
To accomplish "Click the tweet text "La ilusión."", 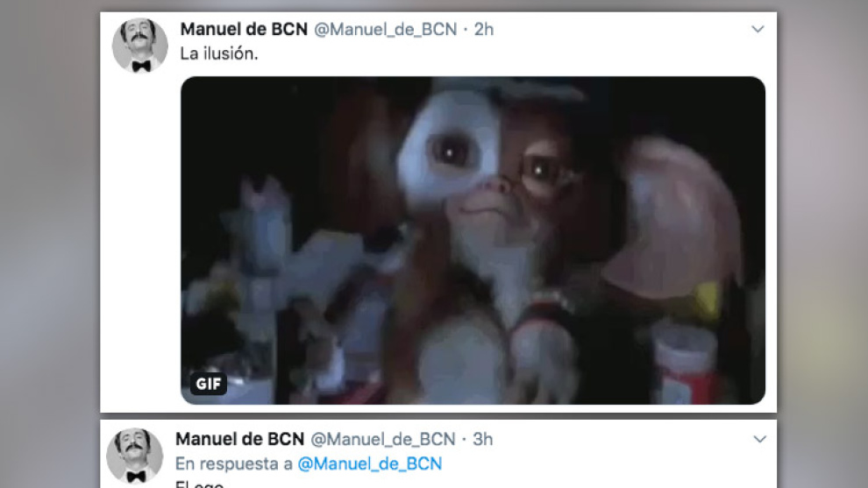I will pos(219,53).
